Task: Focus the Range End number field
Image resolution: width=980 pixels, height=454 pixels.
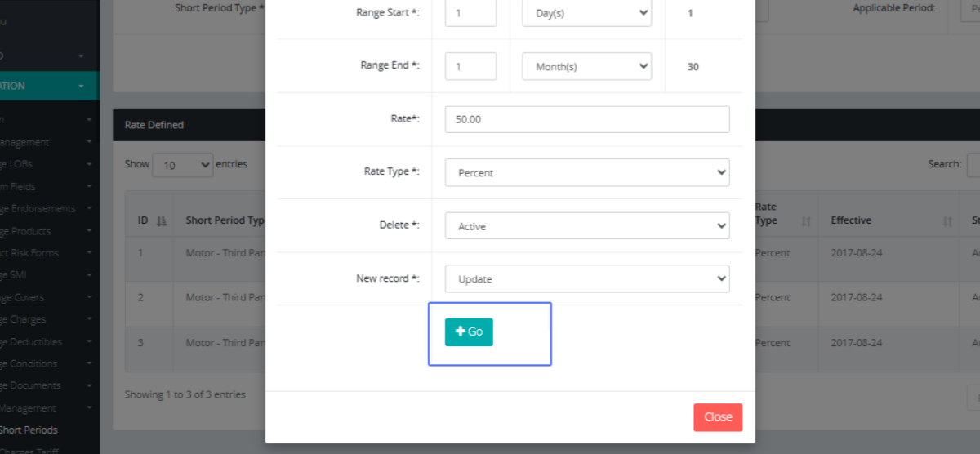Action: [470, 67]
